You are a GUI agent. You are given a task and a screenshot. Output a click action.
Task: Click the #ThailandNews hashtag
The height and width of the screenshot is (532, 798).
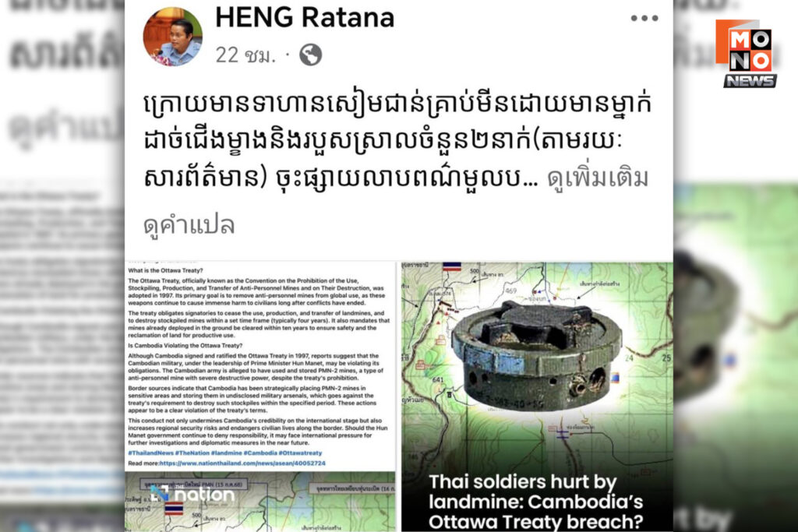pyautogui.click(x=150, y=453)
